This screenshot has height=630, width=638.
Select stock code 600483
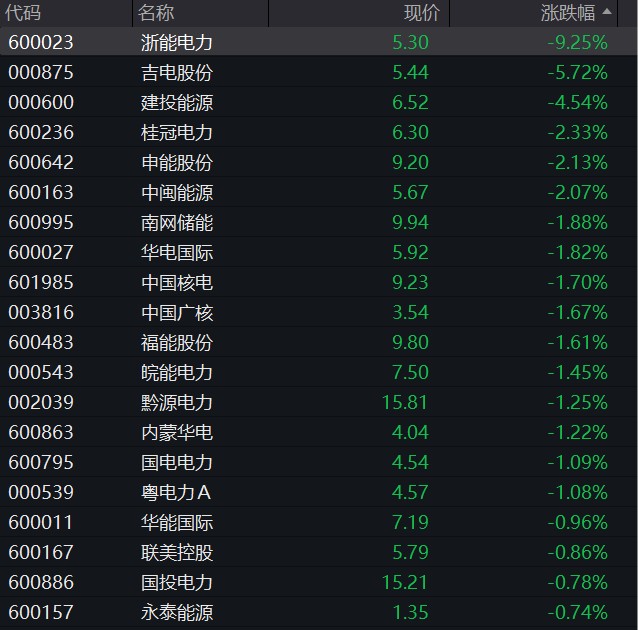point(41,342)
